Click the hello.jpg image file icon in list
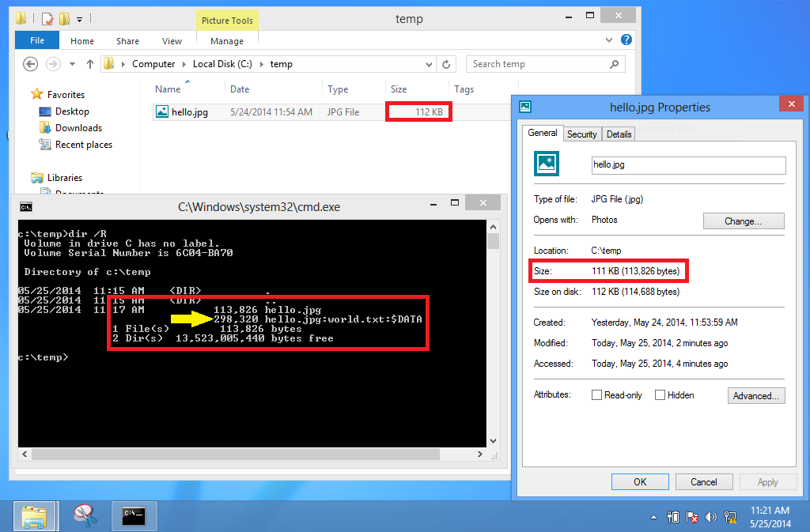The height and width of the screenshot is (532, 810). click(x=162, y=111)
